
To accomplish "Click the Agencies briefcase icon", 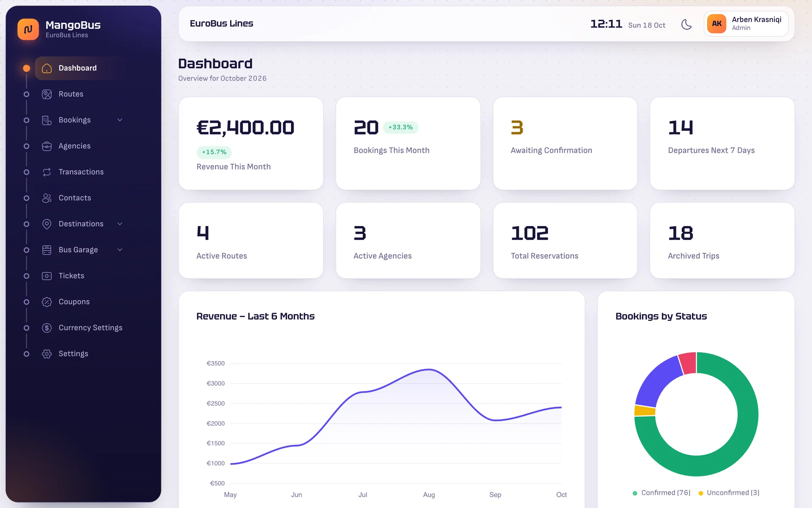I will (47, 146).
